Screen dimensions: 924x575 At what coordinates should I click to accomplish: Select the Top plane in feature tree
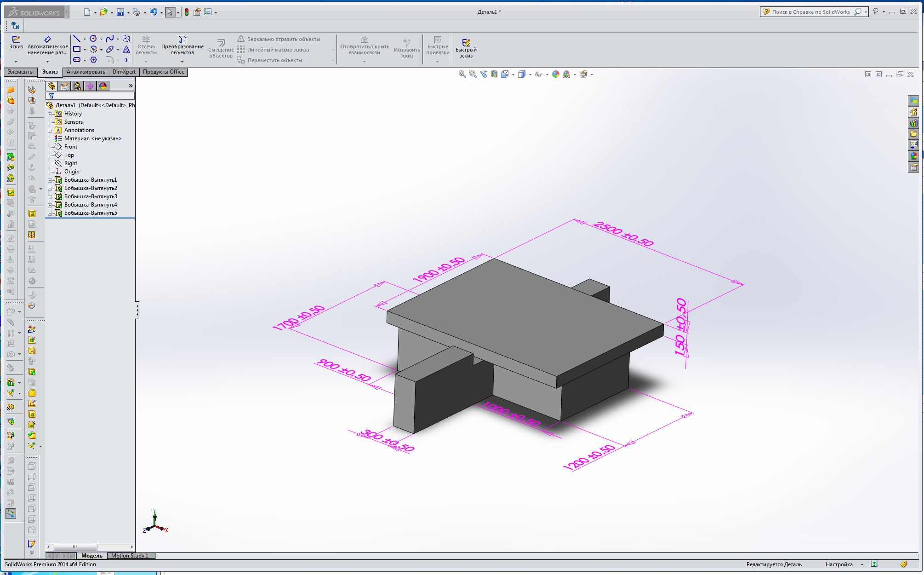coord(69,155)
